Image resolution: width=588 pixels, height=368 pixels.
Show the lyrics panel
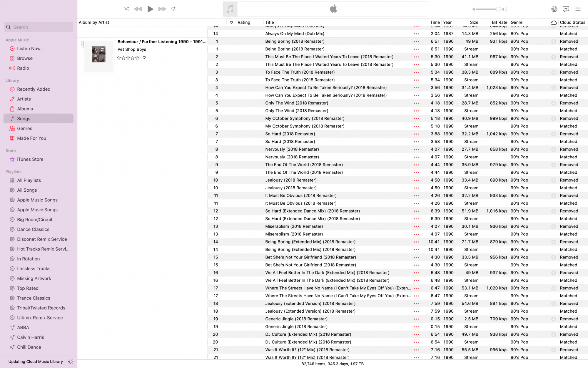pos(566,9)
